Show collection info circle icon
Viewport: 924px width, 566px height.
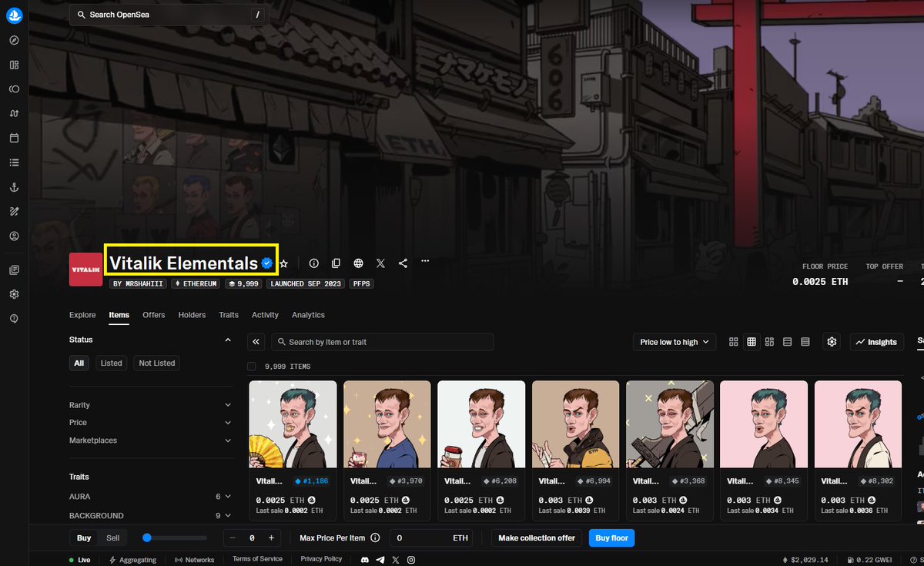(x=313, y=263)
